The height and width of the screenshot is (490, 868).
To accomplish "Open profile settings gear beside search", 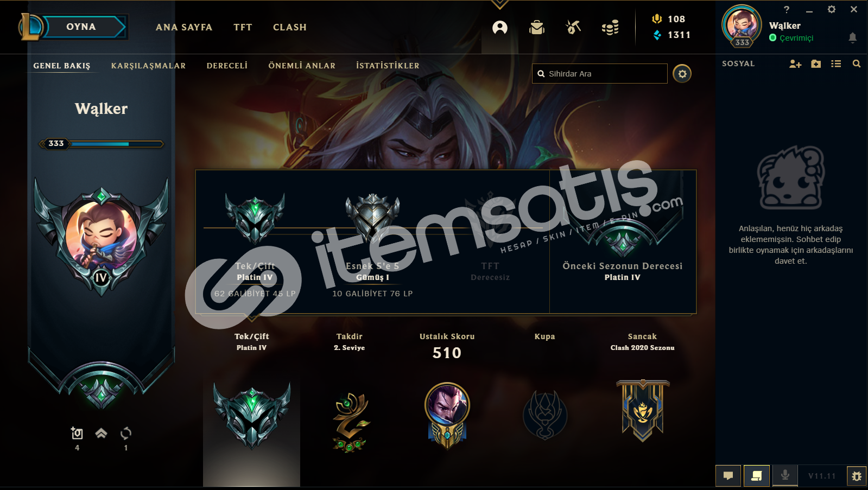I will coord(682,73).
